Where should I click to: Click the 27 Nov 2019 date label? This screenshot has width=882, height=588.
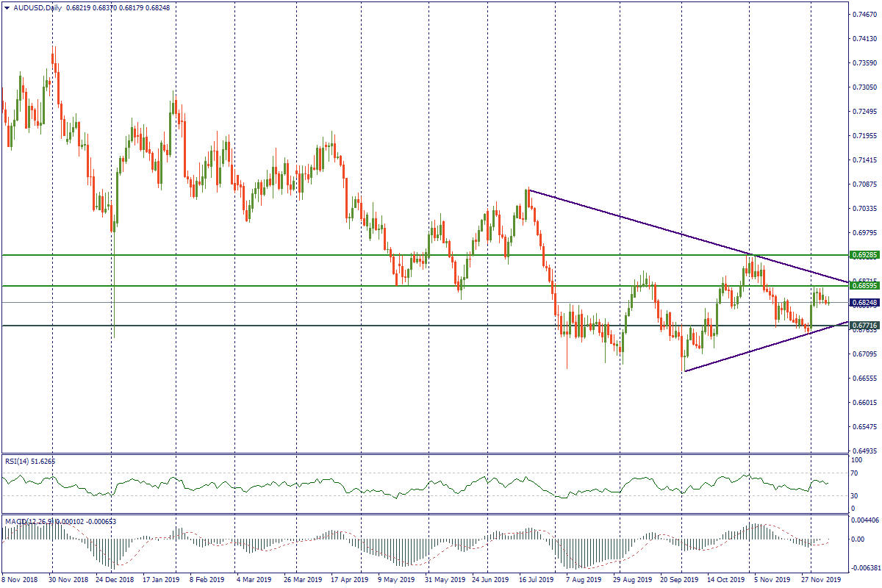tap(820, 580)
